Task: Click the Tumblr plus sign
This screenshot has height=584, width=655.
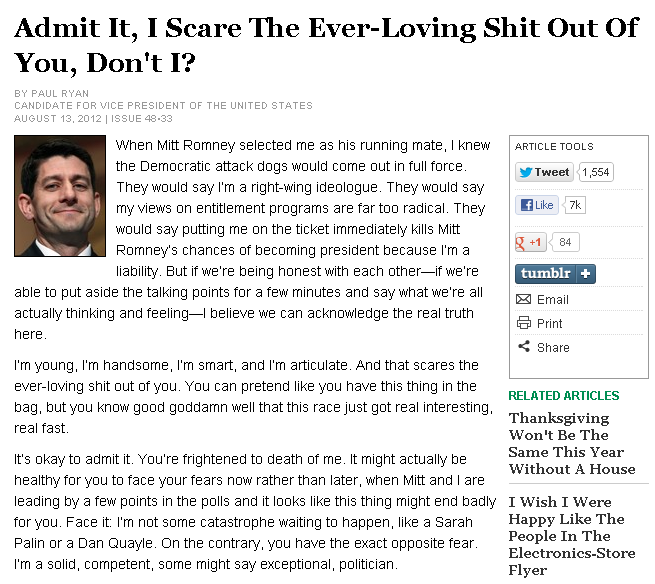Action: tap(586, 274)
